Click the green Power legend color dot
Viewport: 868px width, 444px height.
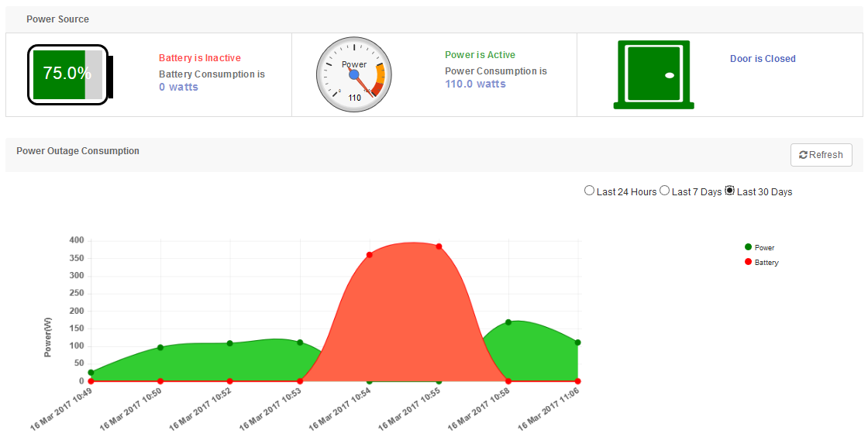[x=748, y=247]
